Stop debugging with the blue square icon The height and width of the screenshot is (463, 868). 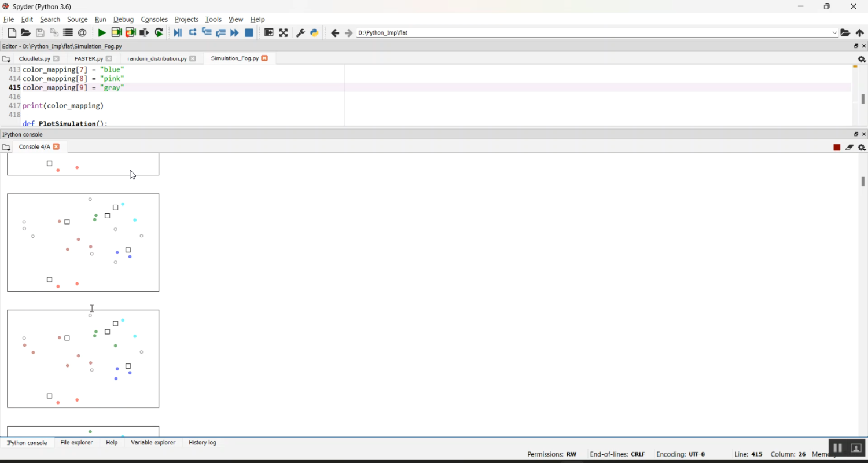pyautogui.click(x=249, y=33)
